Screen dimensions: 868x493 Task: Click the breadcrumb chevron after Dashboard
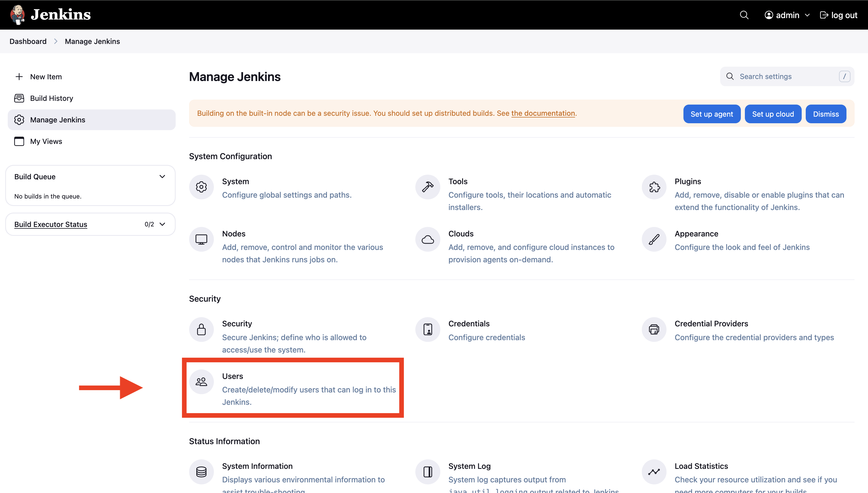point(56,41)
